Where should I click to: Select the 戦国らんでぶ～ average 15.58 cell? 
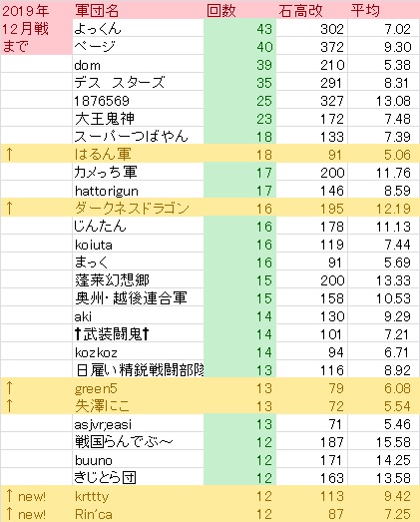click(x=383, y=442)
